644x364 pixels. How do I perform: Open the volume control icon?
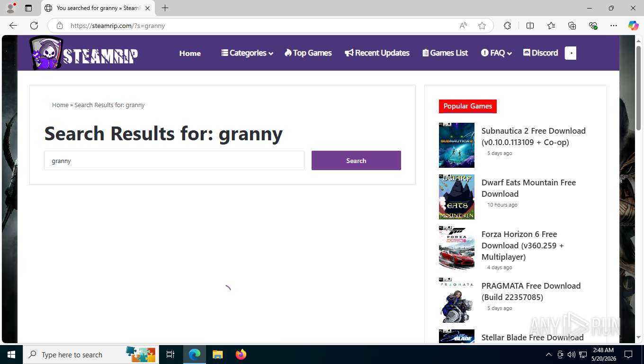[x=572, y=355]
